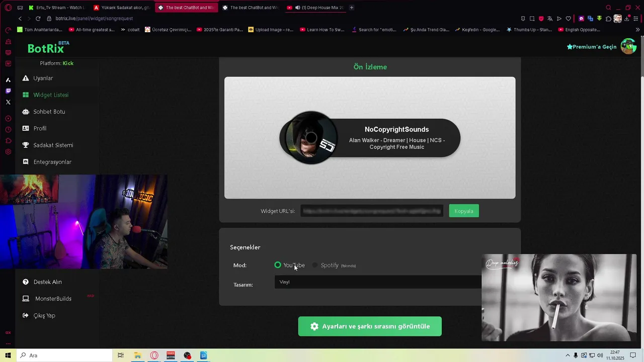Open the ad blocker shield icon
644x362 pixels.
click(x=541, y=19)
